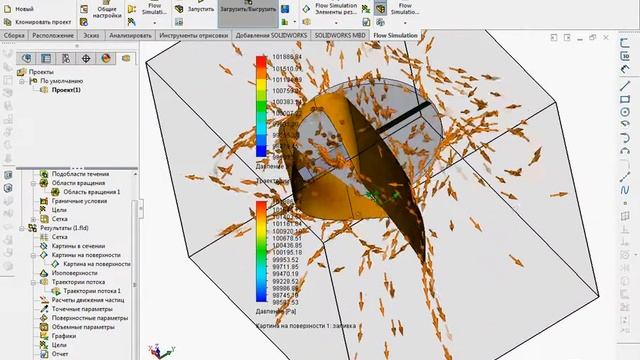Click the Объемные параметры icon
The image size is (640, 360).
click(44, 327)
